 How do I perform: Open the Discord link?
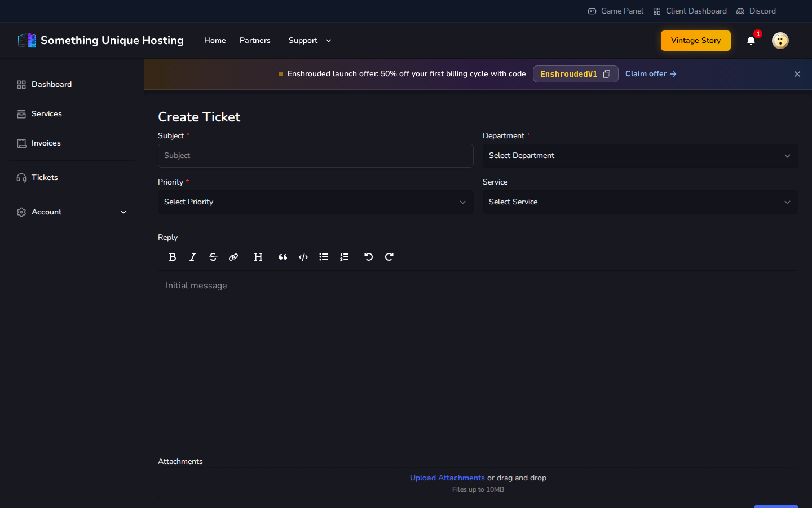756,11
